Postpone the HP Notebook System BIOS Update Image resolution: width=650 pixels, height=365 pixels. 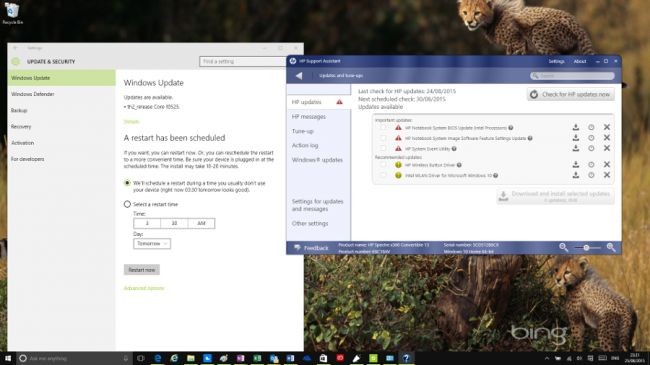click(591, 127)
